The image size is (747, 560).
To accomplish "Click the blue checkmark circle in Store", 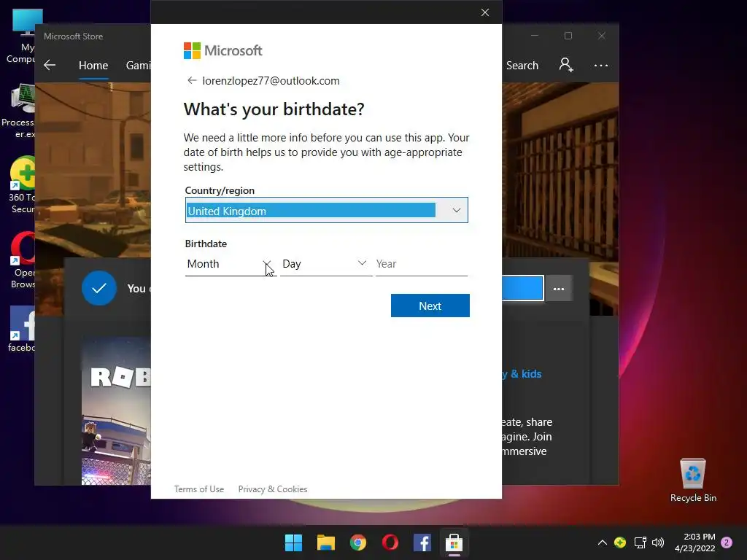I will (x=99, y=288).
